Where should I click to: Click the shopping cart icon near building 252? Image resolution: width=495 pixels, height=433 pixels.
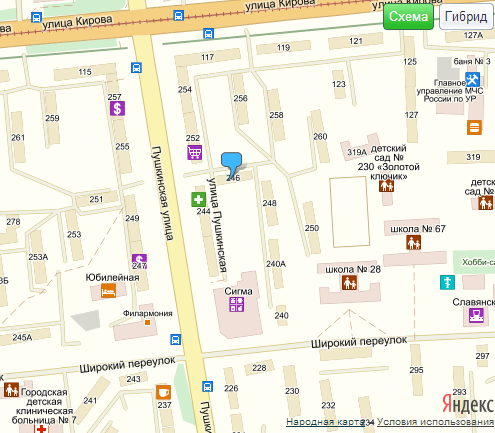pyautogui.click(x=194, y=152)
